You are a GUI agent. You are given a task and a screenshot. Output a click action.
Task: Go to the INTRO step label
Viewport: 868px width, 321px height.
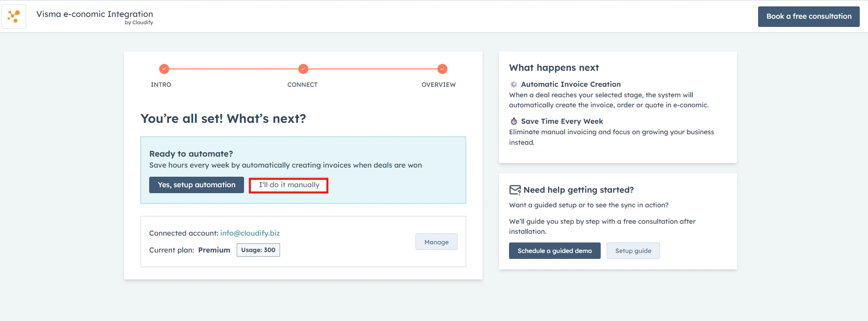(x=161, y=84)
